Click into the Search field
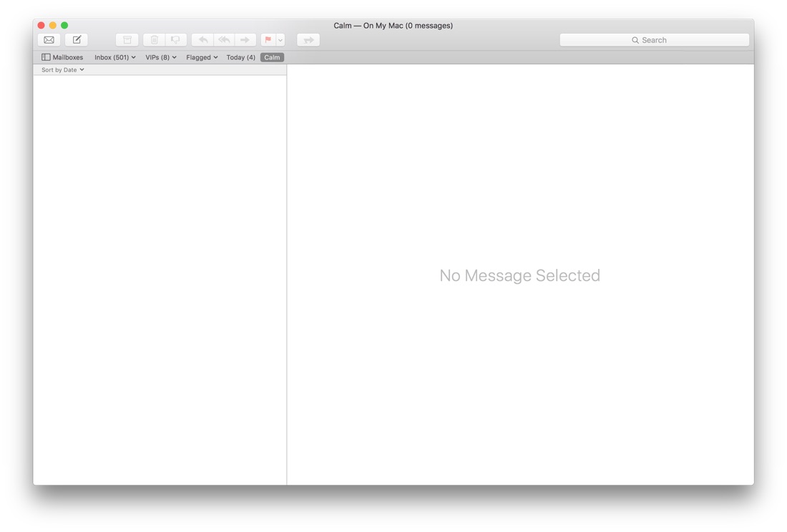 (655, 39)
